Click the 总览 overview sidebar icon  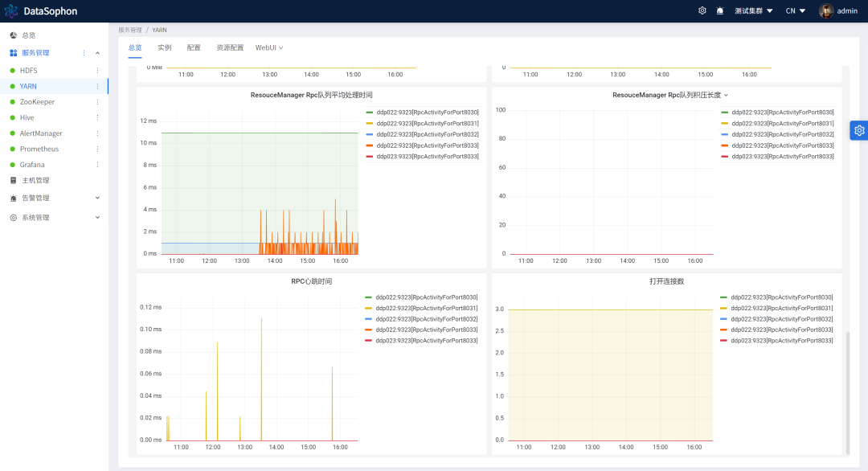pyautogui.click(x=14, y=35)
